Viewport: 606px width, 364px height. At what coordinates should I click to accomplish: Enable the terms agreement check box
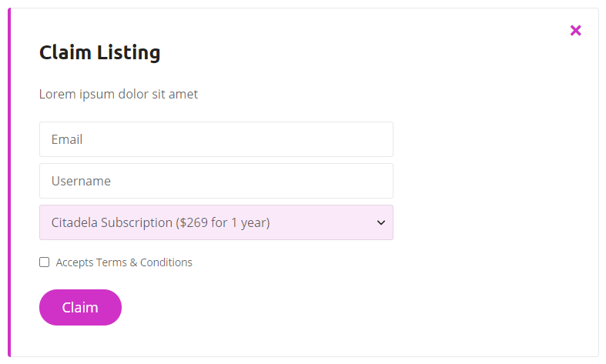pos(45,262)
